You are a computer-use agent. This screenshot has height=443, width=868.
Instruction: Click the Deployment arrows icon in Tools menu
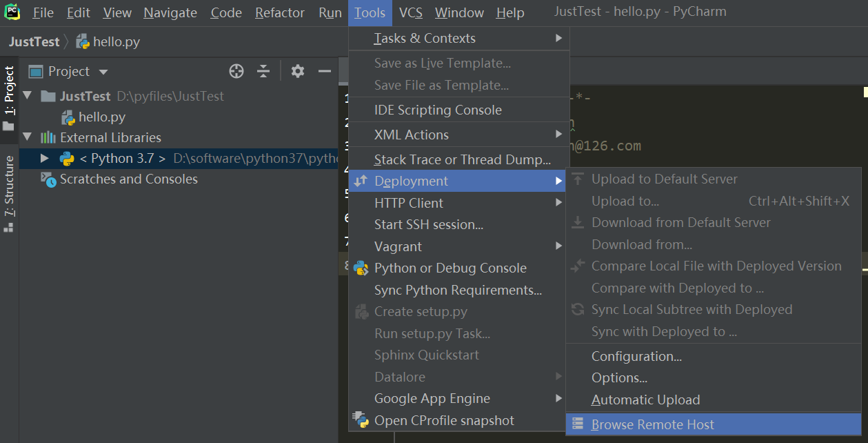361,181
